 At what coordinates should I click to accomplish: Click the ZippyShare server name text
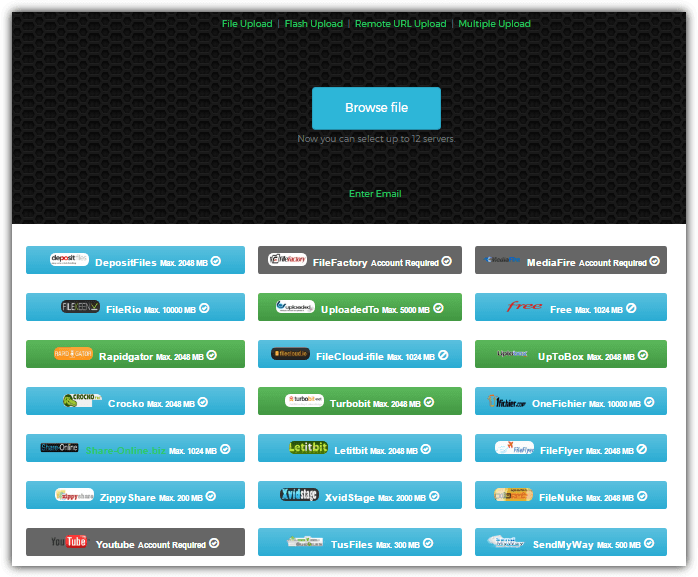[x=128, y=498]
